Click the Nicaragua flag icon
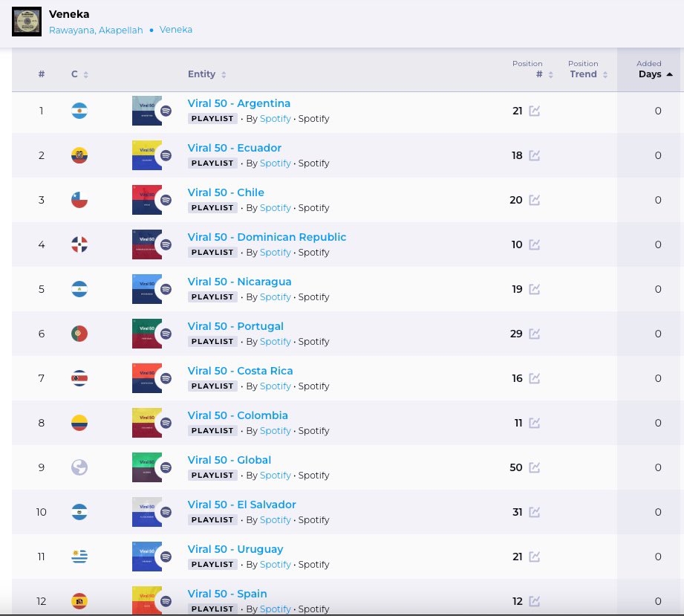Screen dimensions: 684x616 tap(79, 289)
